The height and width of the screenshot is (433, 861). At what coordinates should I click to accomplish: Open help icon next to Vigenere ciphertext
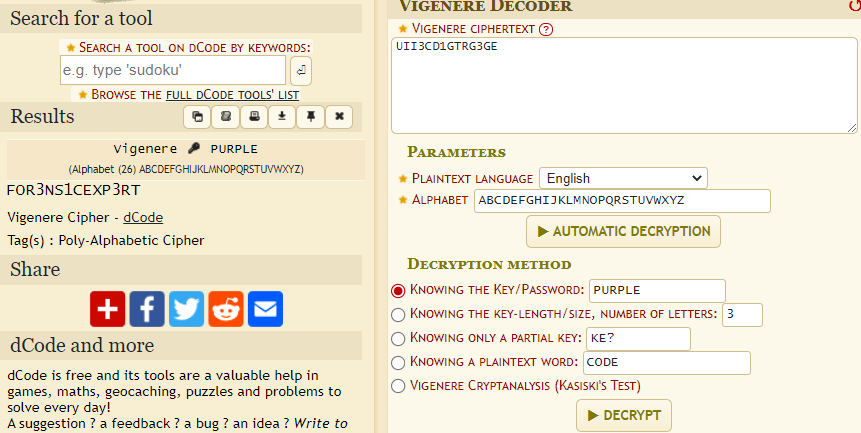[x=546, y=30]
